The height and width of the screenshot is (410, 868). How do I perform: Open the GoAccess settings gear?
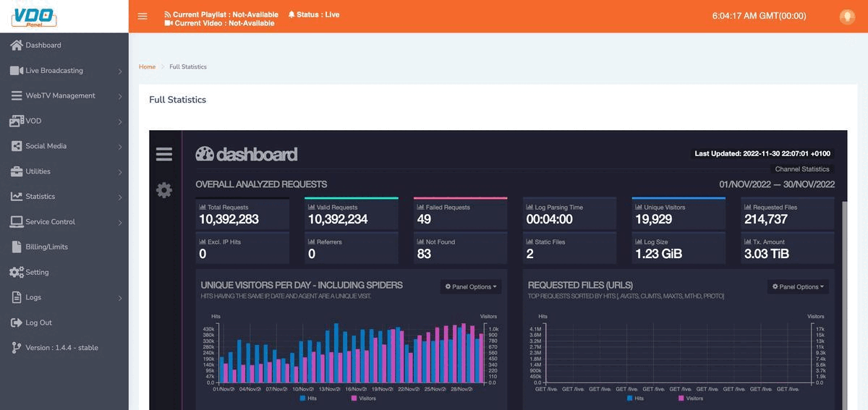coord(164,190)
